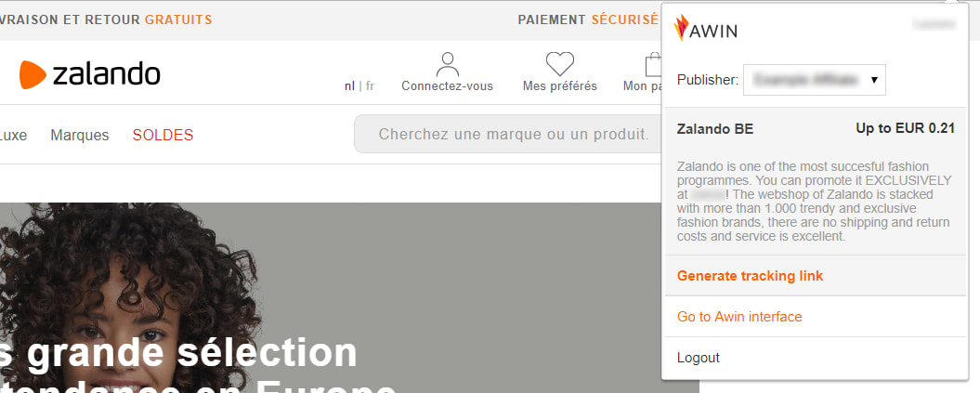
Task: Click the curly-haired woman hero image
Action: pos(349,297)
